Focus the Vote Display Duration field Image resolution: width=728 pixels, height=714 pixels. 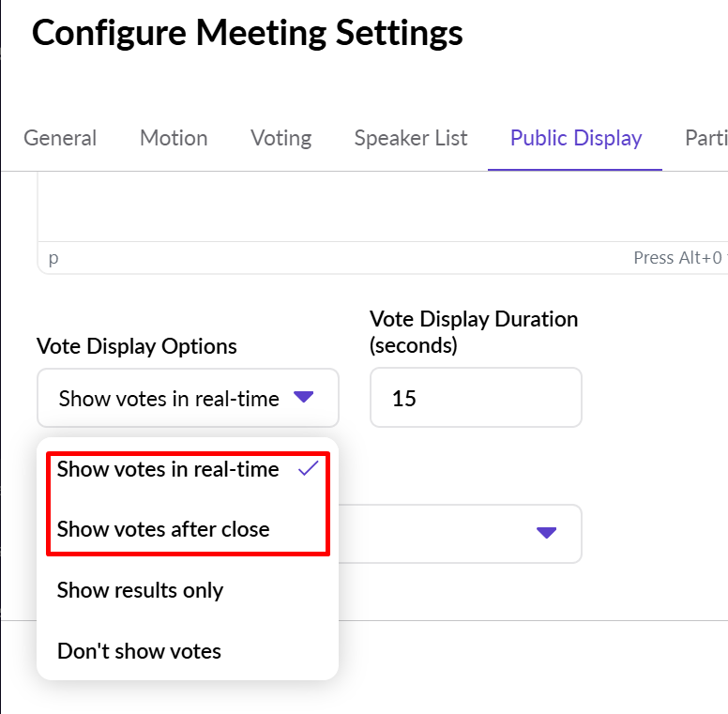point(475,398)
